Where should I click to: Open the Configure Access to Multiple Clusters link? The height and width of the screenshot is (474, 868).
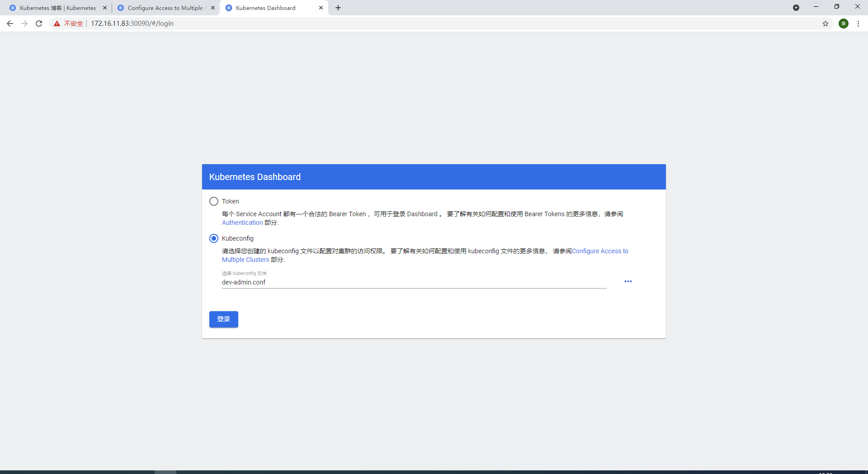600,251
